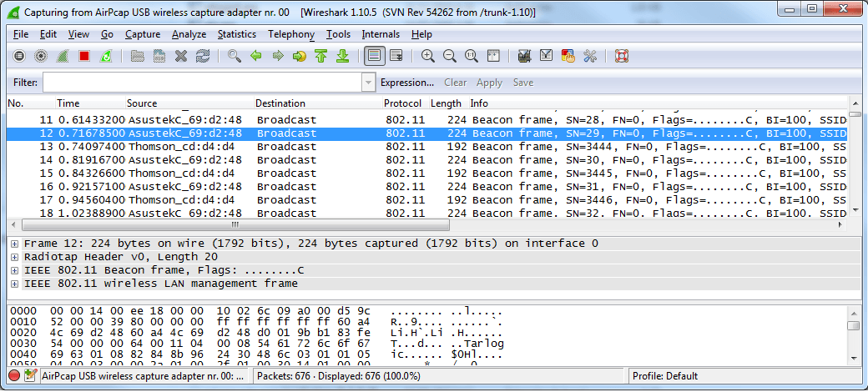
Task: Click the find packet magnifier icon
Action: click(235, 56)
